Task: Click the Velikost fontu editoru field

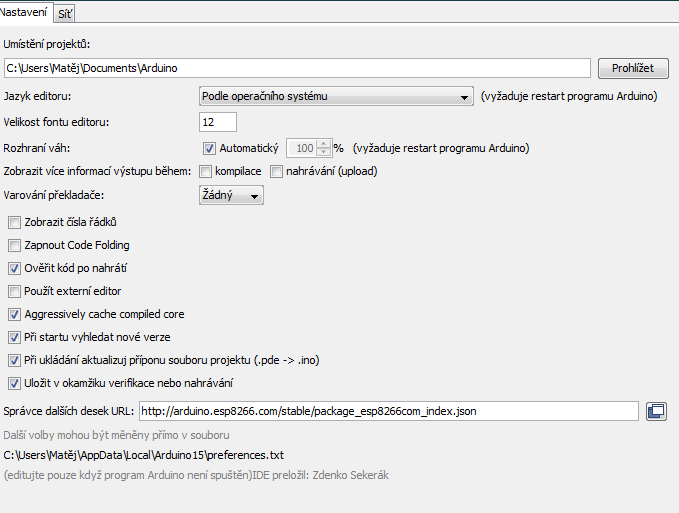Action: click(218, 122)
